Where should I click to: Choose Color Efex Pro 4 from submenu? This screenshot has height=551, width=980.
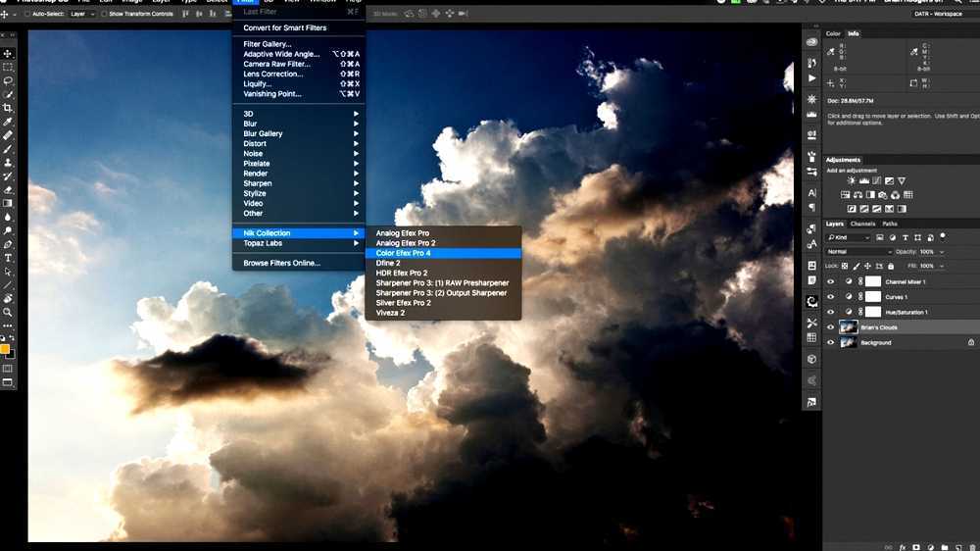pos(443,253)
